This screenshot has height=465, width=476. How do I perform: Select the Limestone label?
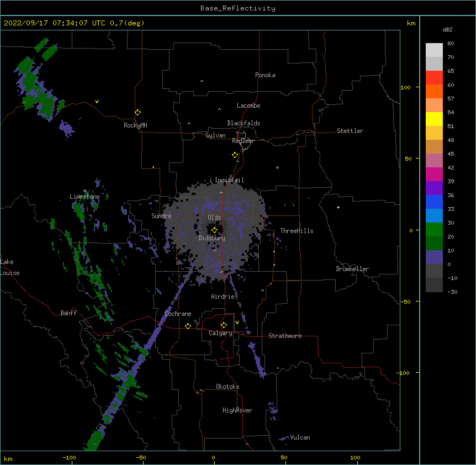pyautogui.click(x=84, y=197)
